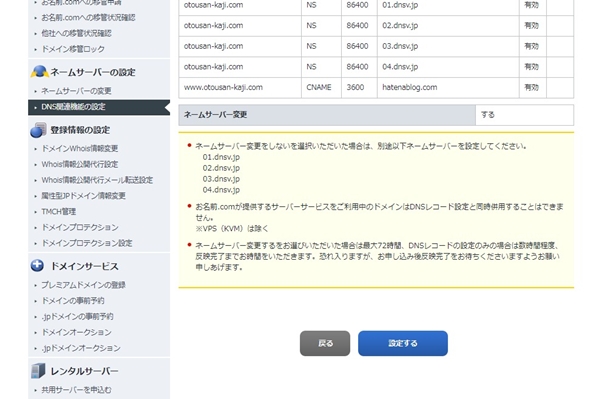600x399 pixels.
Task: Open ドメインオークション link
Action: 77,332
